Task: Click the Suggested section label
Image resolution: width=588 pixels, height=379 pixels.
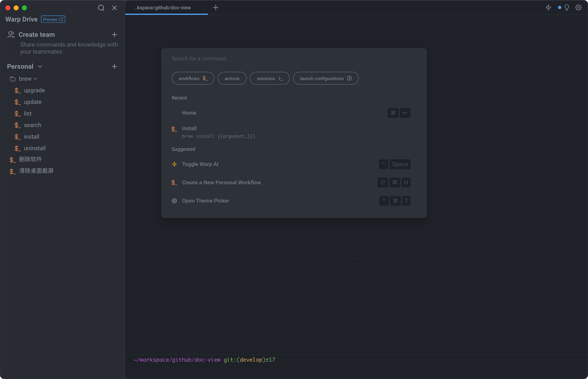Action: (183, 149)
